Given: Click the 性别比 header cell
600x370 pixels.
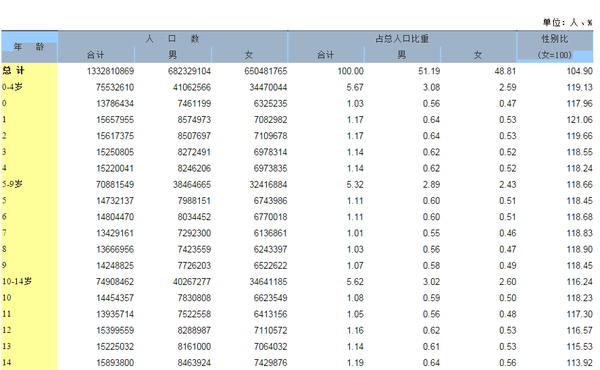Looking at the screenshot, I should [x=555, y=39].
